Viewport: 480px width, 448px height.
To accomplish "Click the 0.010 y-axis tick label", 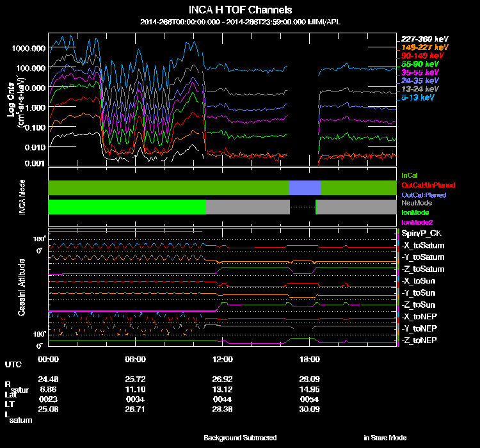I will pos(35,147).
